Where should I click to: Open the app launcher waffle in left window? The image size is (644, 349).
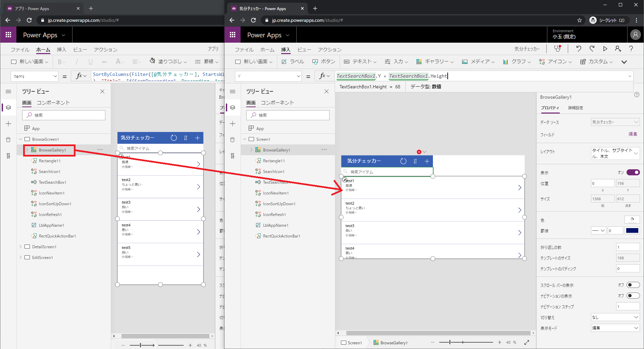[x=8, y=35]
